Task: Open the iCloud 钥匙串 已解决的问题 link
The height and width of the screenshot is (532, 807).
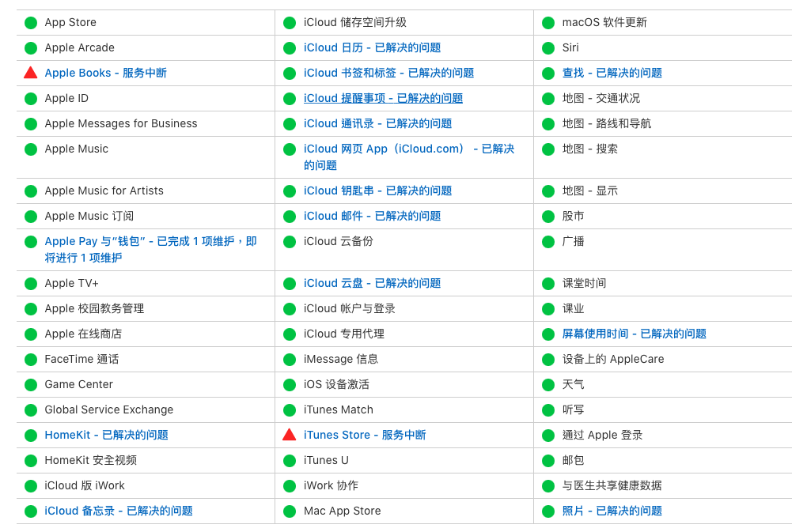Action: click(x=377, y=191)
